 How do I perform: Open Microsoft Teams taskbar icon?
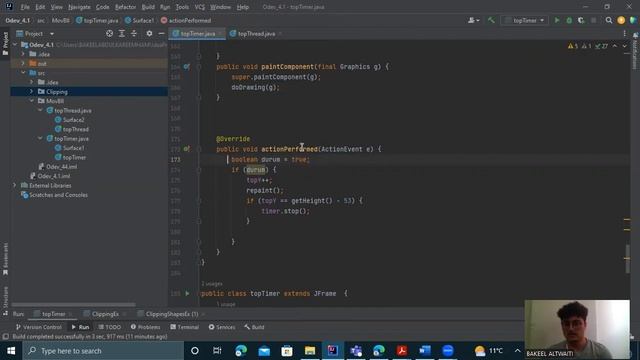tap(356, 351)
